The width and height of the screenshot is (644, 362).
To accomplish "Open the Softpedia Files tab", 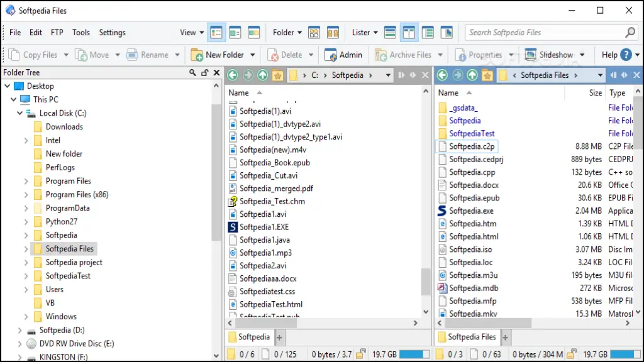I will [467, 337].
